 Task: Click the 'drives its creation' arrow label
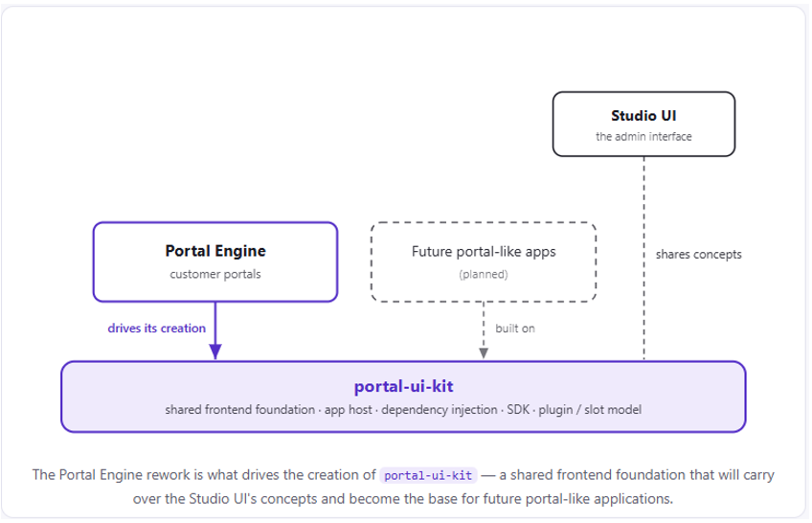pyautogui.click(x=156, y=329)
